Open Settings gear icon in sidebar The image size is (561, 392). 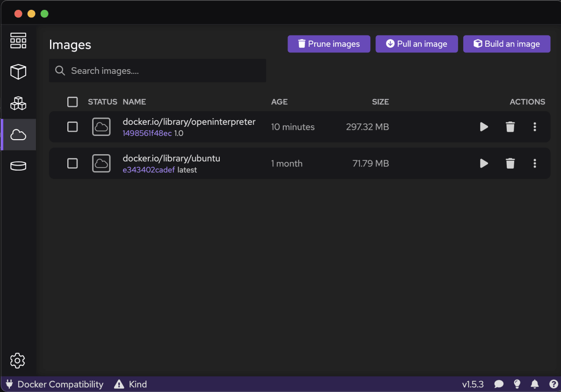(18, 360)
